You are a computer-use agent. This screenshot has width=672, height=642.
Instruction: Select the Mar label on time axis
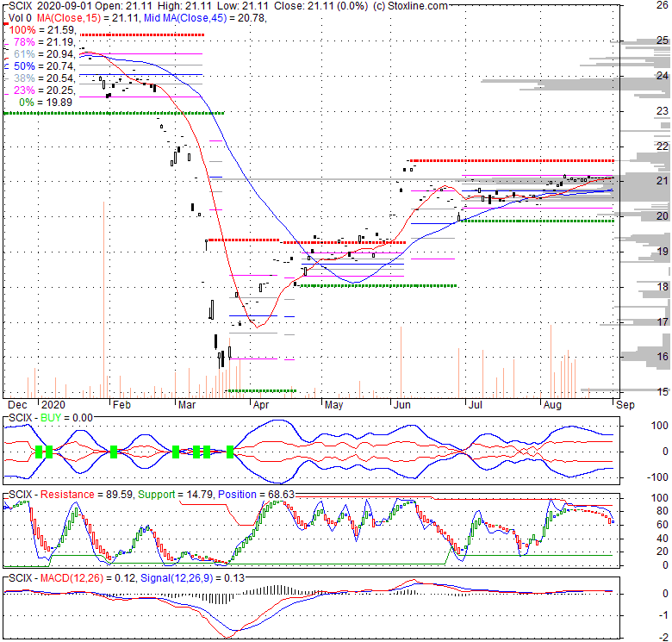187,404
